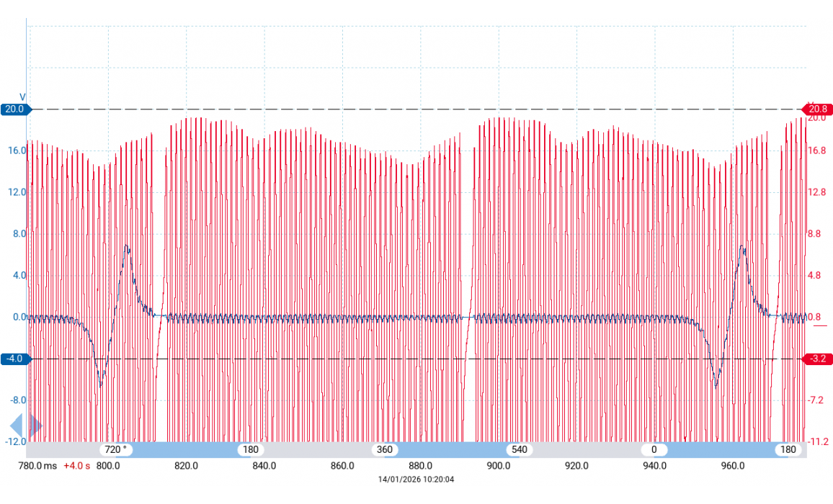
Task: Click the 780.0 ms time axis start label
Action: click(39, 466)
